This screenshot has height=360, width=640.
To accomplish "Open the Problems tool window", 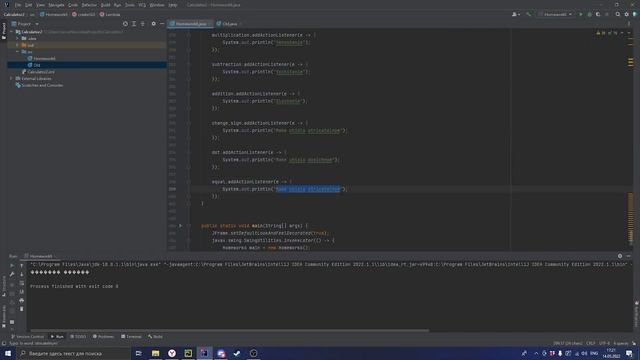I will point(103,336).
